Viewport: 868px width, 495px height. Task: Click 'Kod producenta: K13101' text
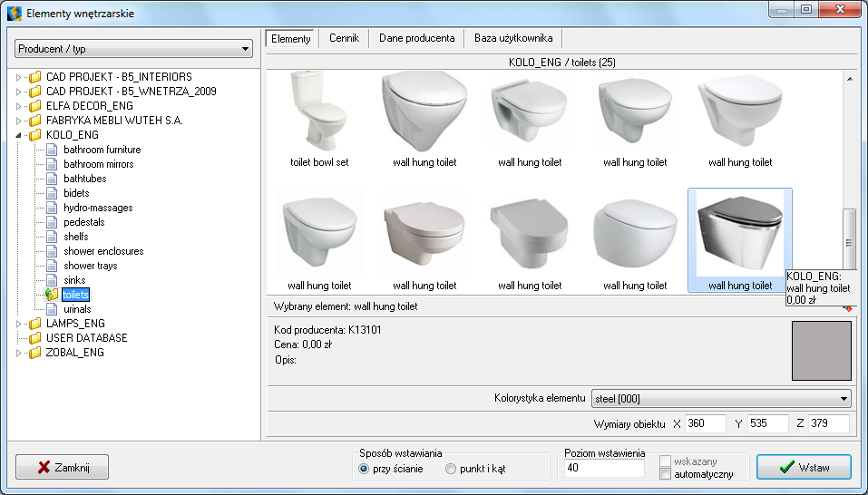[327, 330]
